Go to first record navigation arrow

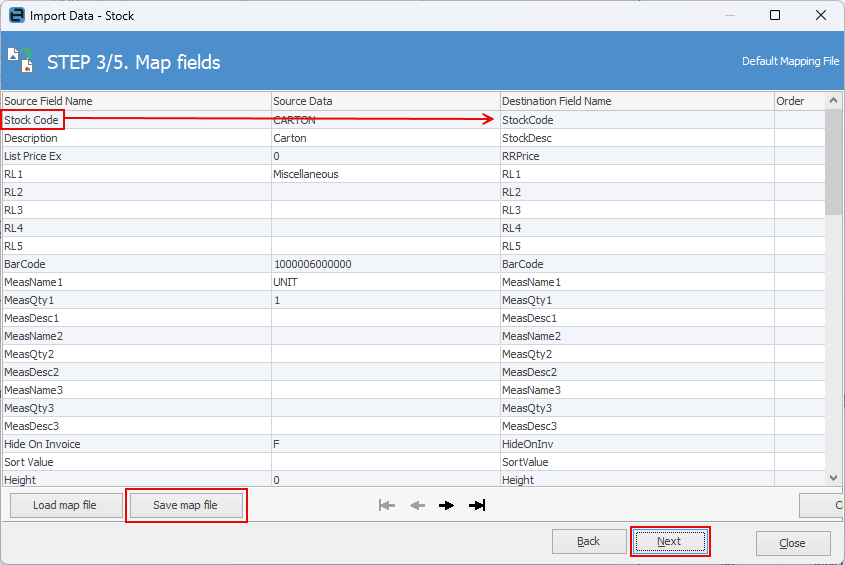387,506
